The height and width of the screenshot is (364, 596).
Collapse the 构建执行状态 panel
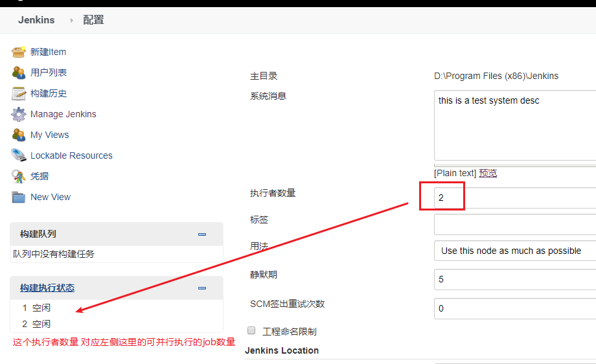pos(202,288)
